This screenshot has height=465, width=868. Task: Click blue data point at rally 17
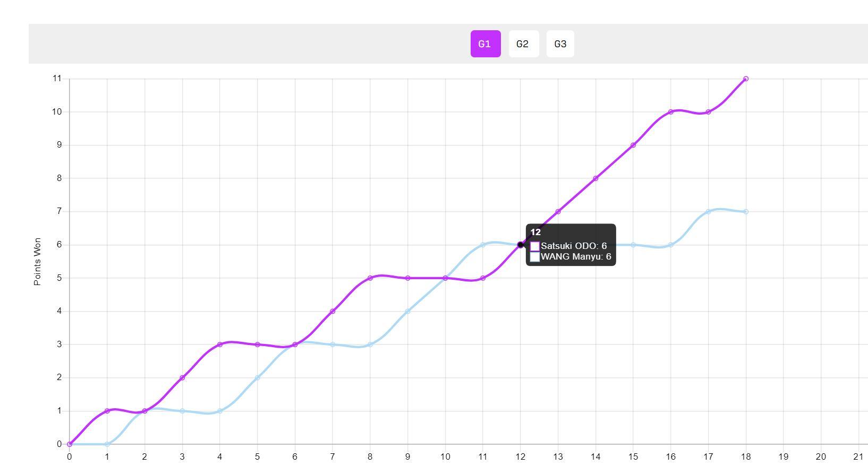[x=708, y=212]
